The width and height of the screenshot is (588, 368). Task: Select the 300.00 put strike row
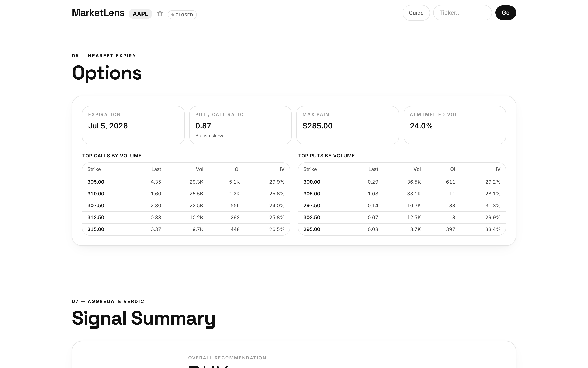click(x=402, y=182)
